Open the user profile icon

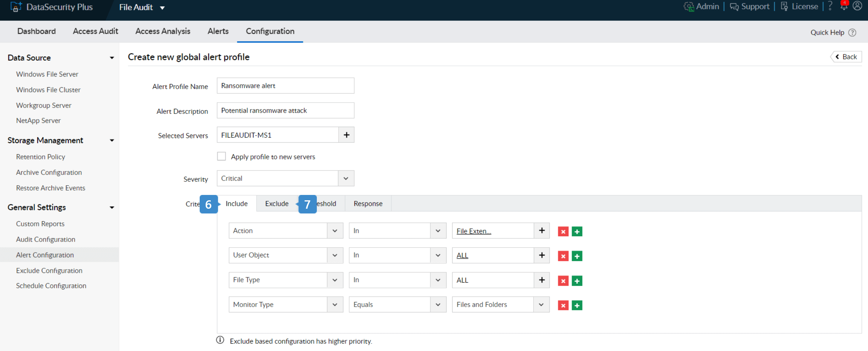click(857, 6)
